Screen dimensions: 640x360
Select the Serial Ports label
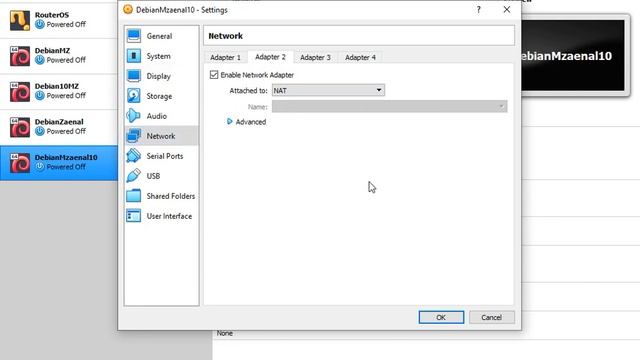(165, 156)
